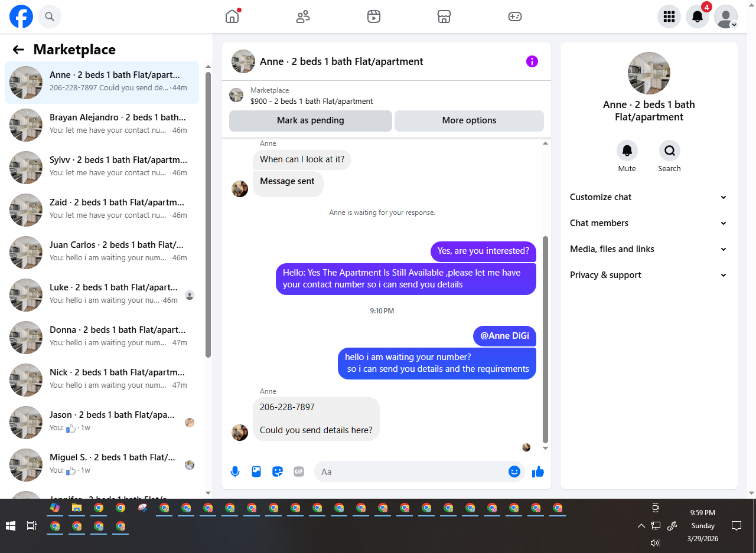The image size is (756, 553).
Task: Click the purple conversation information icon
Action: (x=532, y=61)
